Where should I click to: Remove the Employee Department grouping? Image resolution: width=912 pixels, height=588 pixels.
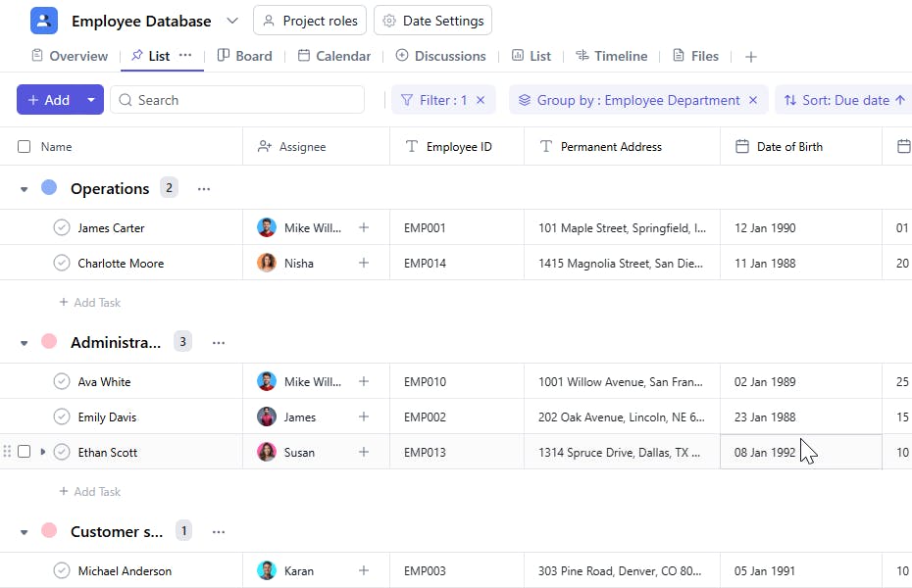[x=753, y=100]
